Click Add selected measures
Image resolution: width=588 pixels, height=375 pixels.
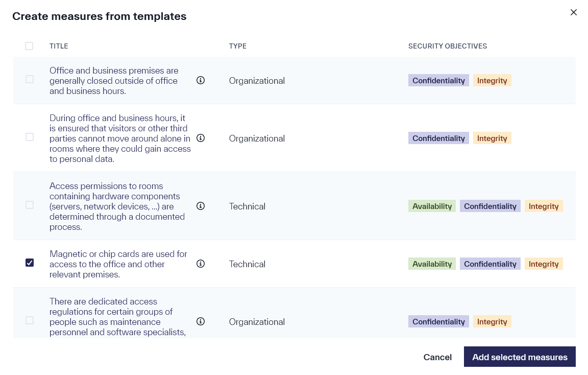[x=520, y=357]
